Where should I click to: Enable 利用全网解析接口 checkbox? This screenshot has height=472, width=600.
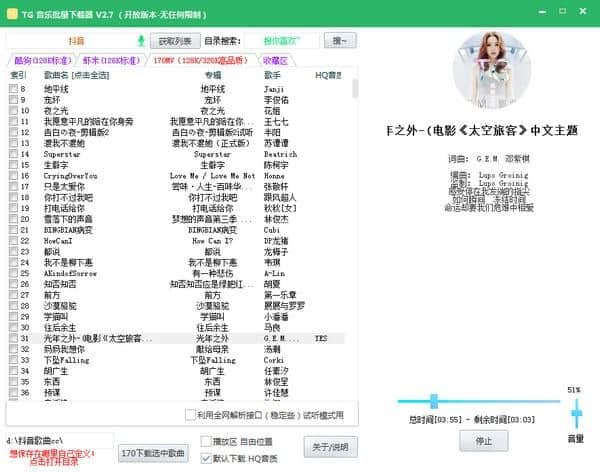pos(191,413)
